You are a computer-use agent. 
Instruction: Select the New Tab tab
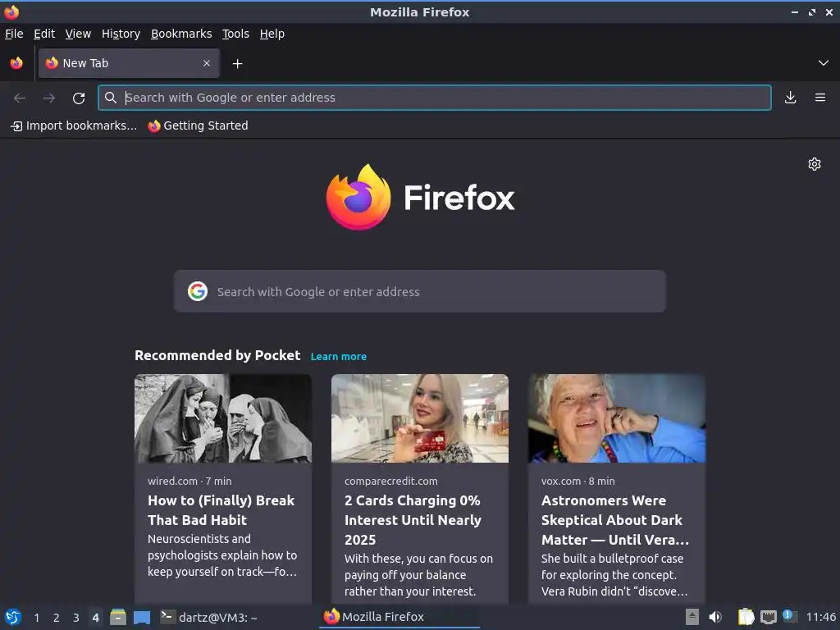click(x=129, y=63)
